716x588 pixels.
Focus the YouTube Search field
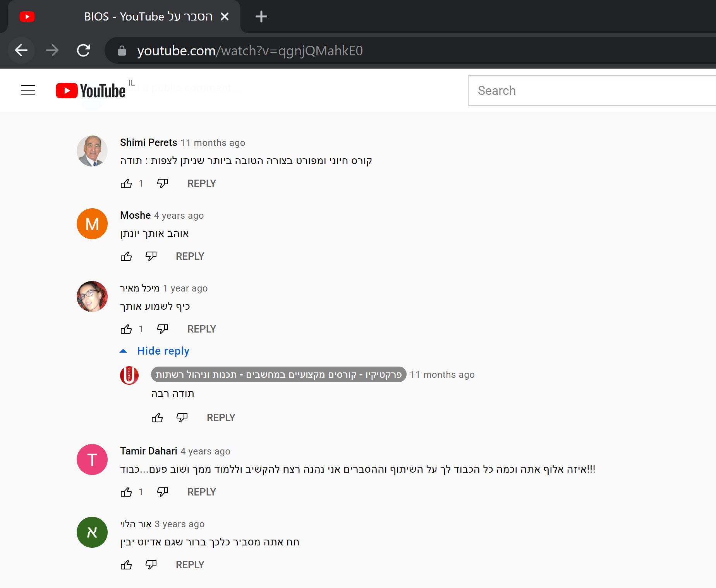point(592,91)
